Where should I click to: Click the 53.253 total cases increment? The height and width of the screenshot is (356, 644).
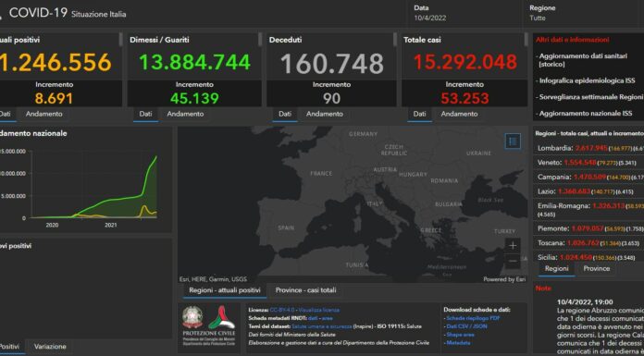pyautogui.click(x=464, y=98)
